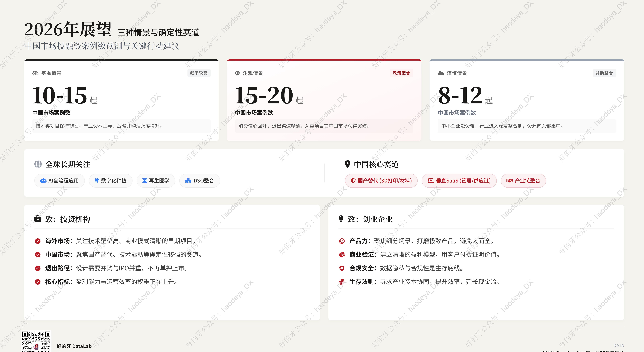The image size is (644, 352).
Task: Click the 概率较高 badge
Action: coord(199,73)
